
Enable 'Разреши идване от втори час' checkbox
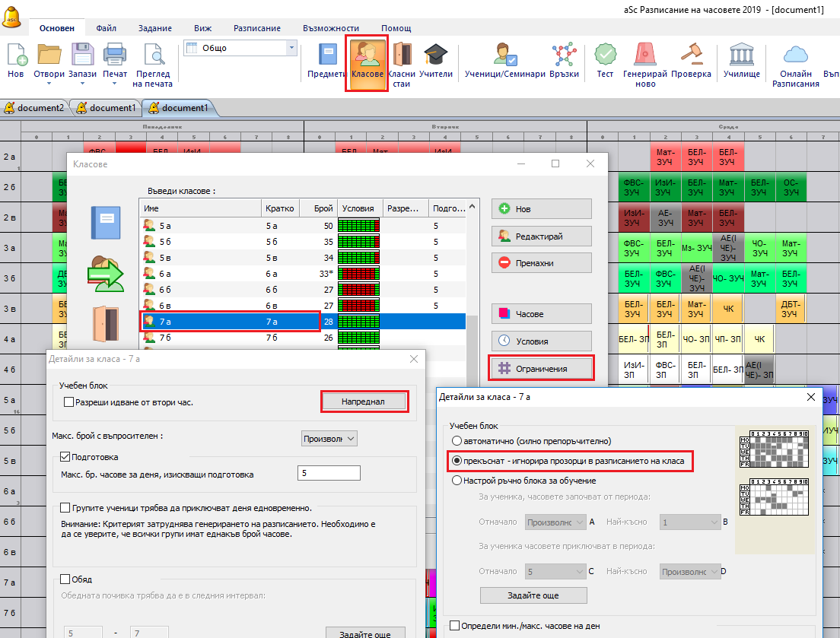(69, 402)
